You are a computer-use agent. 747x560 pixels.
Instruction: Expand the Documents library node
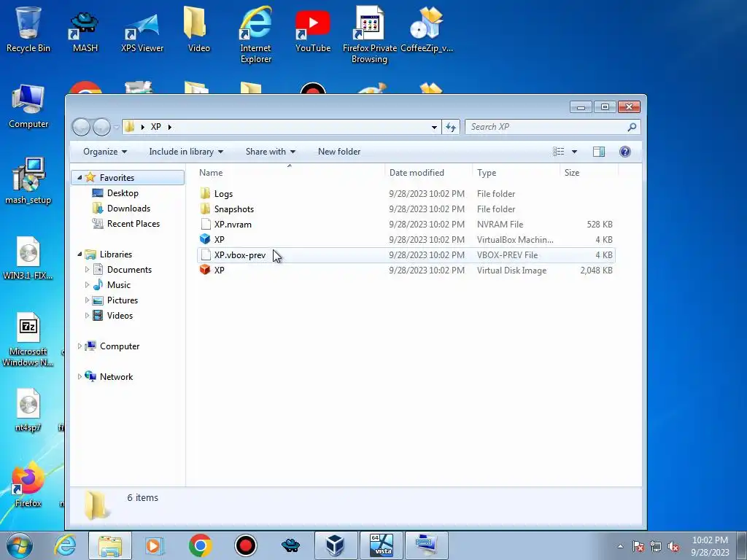(x=87, y=270)
